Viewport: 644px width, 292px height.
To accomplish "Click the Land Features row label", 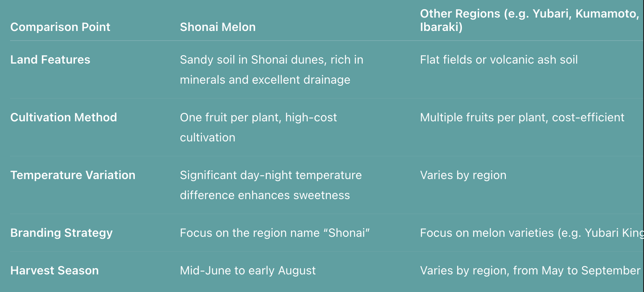I will pos(50,60).
